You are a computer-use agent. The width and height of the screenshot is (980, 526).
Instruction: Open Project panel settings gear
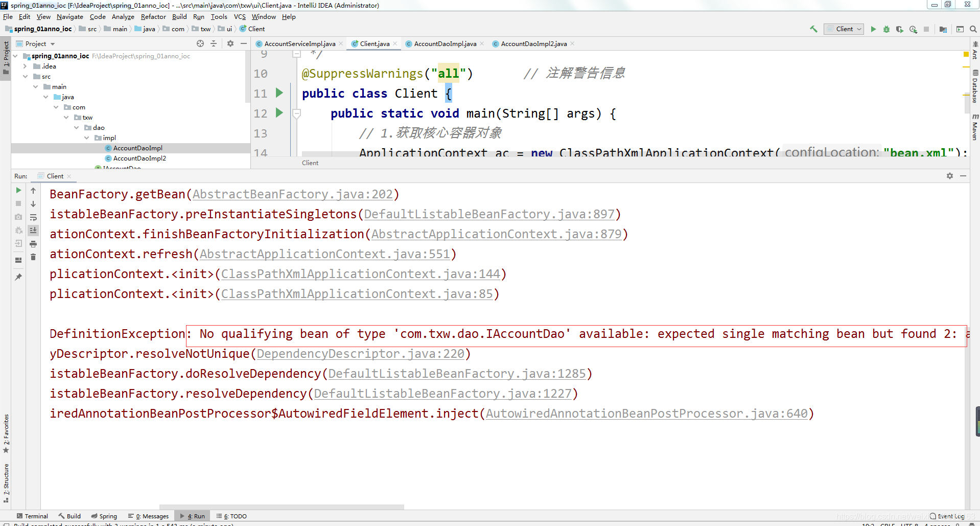(230, 43)
